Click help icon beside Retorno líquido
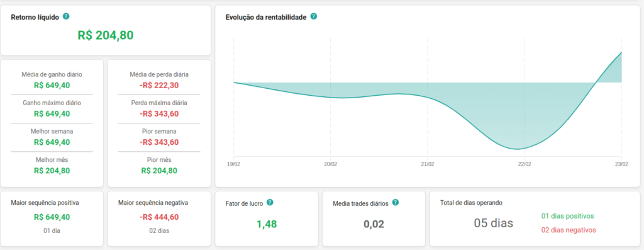Viewport: 644px width, 250px height. [66, 17]
